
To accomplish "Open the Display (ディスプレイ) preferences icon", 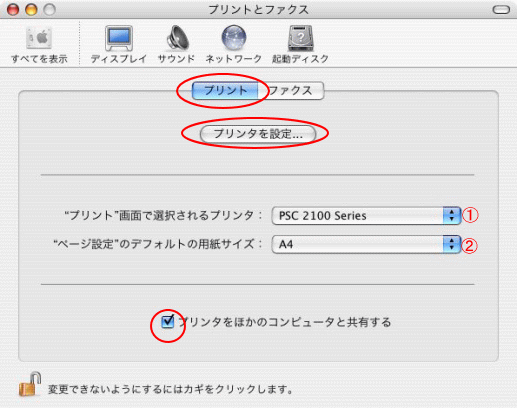I will pos(119,38).
